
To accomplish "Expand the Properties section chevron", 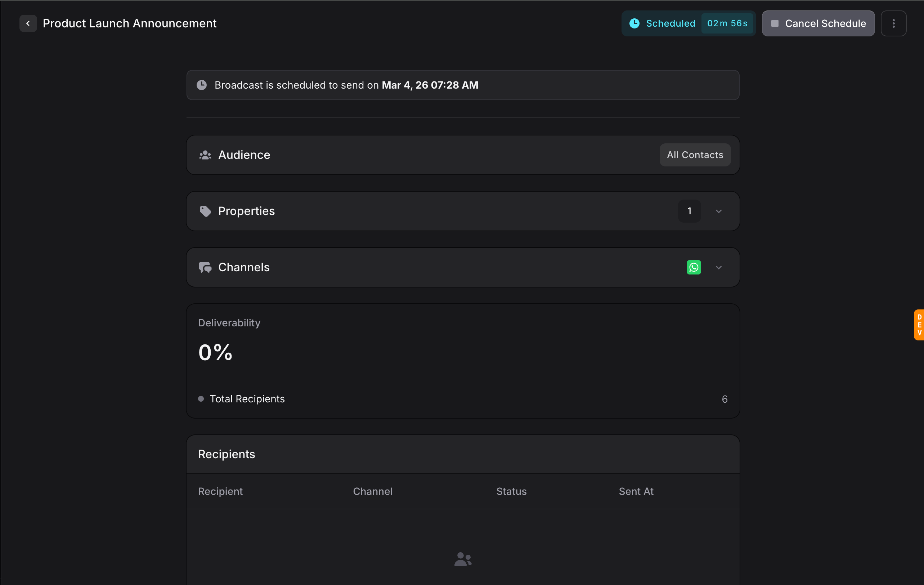I will 718,211.
